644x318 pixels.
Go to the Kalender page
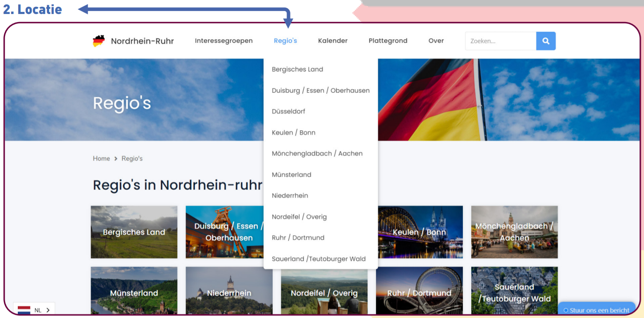[333, 41]
